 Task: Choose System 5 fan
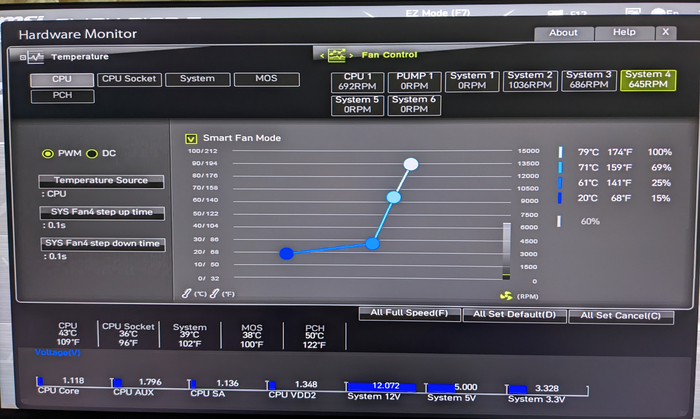pos(357,105)
